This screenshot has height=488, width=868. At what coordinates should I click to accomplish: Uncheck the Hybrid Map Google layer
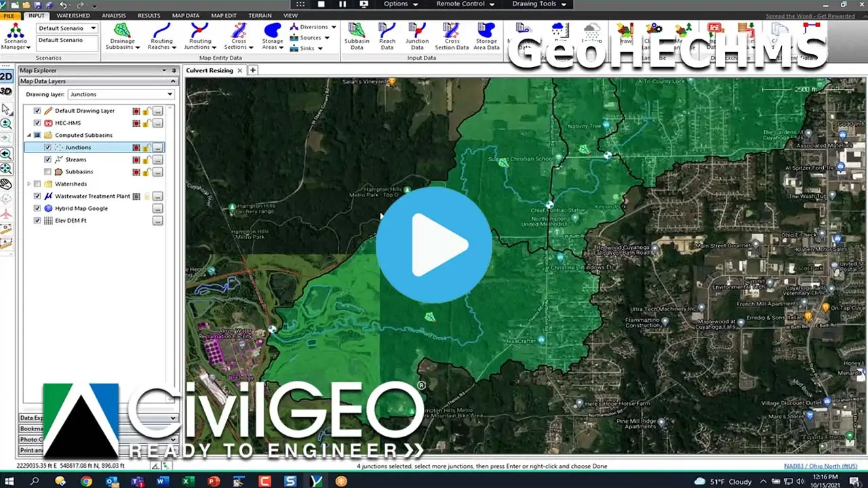[x=37, y=209]
